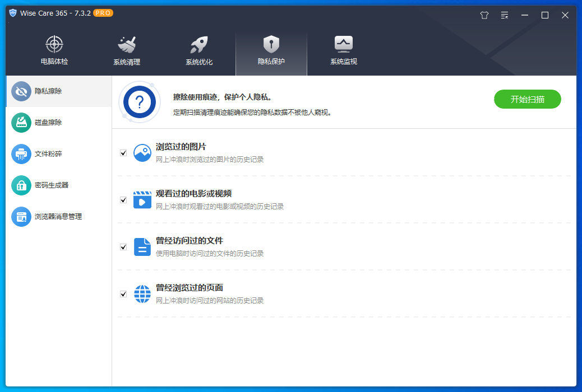This screenshot has width=582, height=392.
Task: Uncheck the browsed pictures history option
Action: [x=123, y=152]
